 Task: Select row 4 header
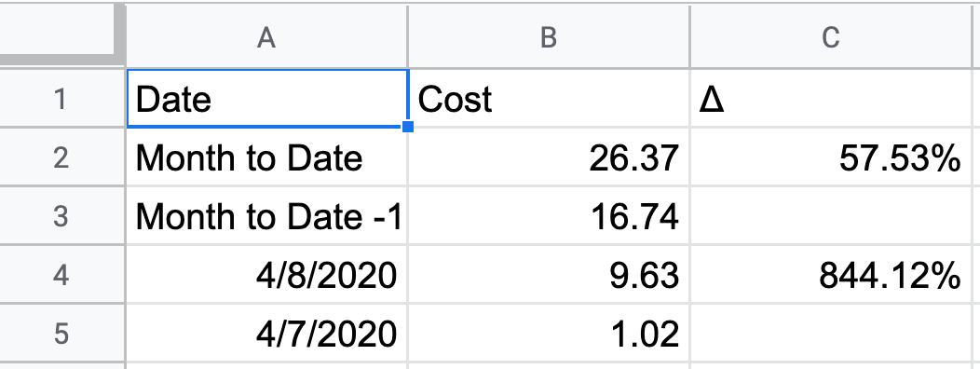(x=61, y=275)
